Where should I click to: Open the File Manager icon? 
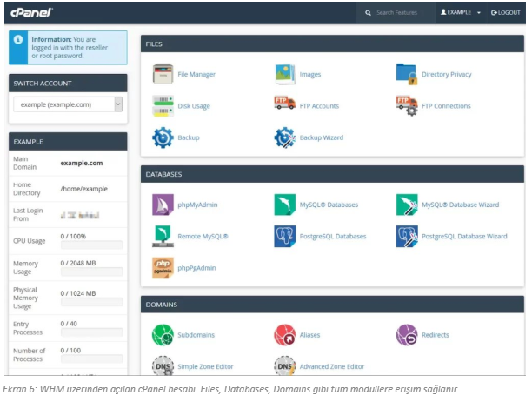coord(163,74)
